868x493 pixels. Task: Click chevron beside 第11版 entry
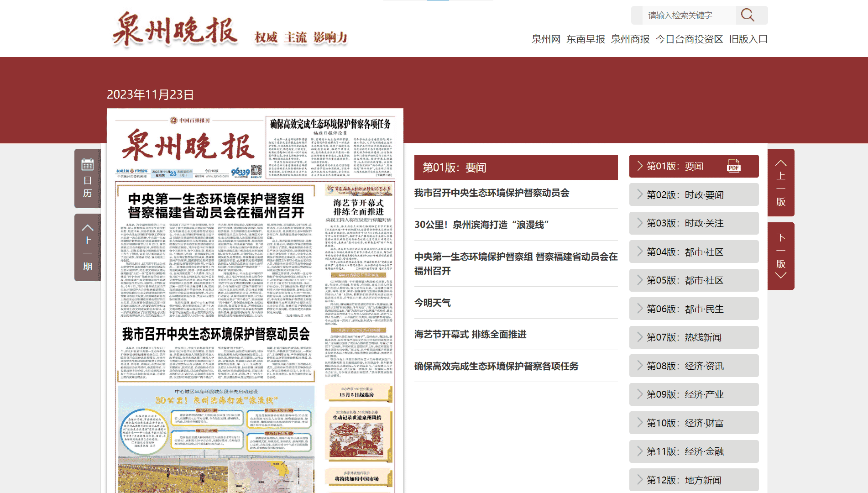640,451
